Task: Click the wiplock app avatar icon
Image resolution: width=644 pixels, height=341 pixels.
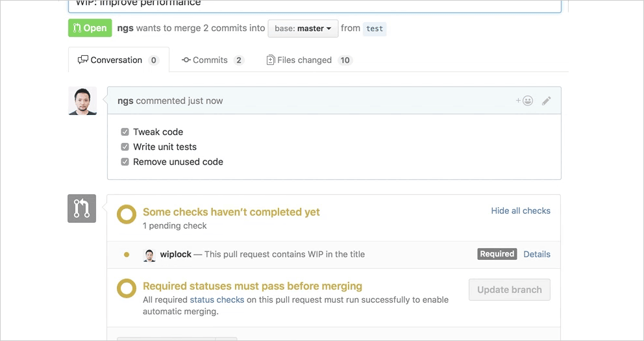Action: click(149, 255)
